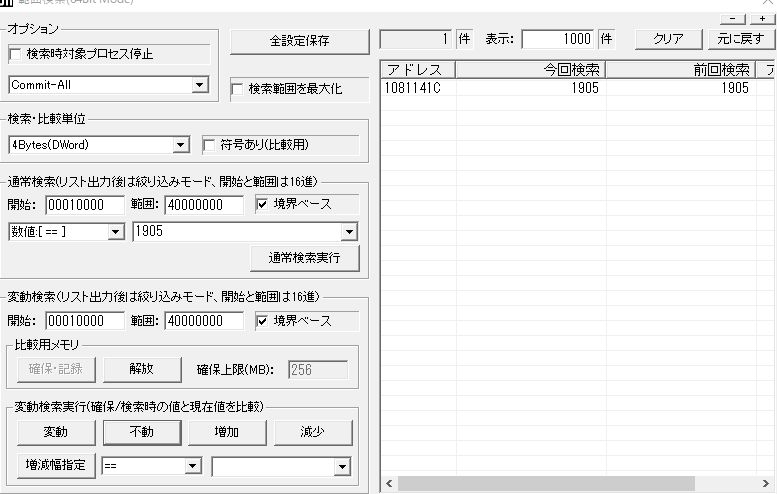Uncheck 境界ベース in 変動検索 section
The height and width of the screenshot is (494, 777).
point(262,321)
